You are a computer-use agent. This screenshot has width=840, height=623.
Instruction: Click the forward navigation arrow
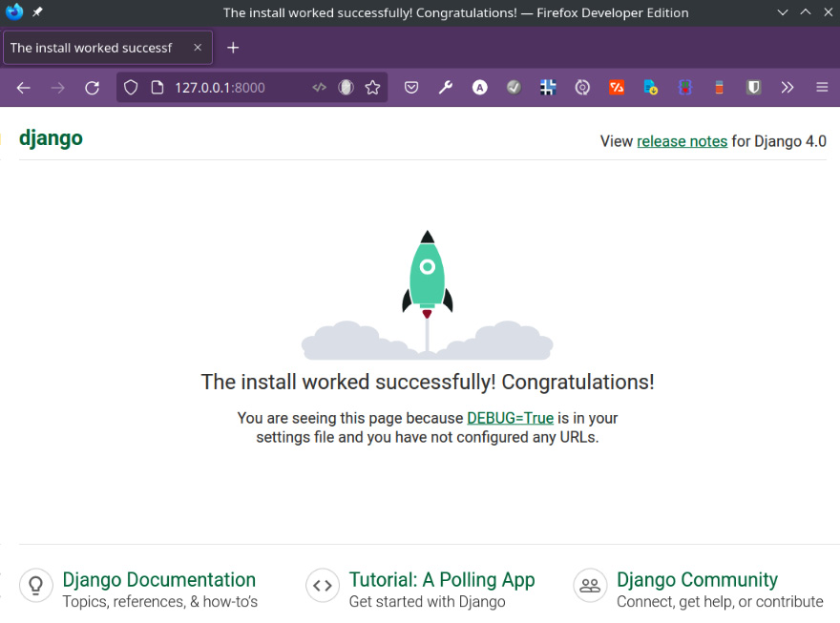(x=57, y=88)
